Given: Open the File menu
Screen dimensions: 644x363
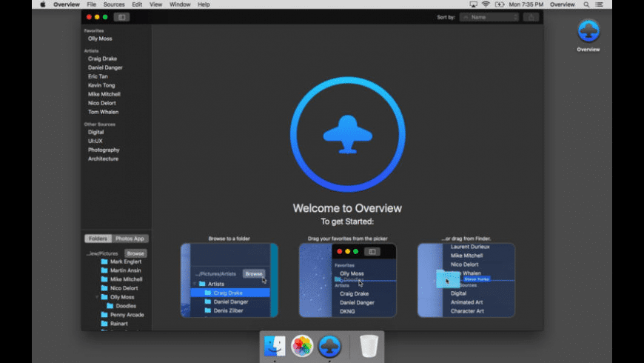Looking at the screenshot, I should (91, 4).
